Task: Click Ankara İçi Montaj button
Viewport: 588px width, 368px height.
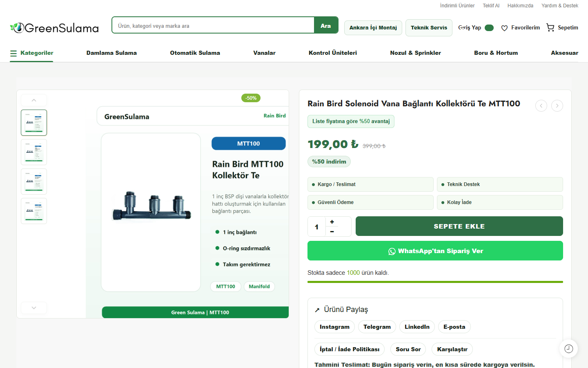Action: [373, 28]
